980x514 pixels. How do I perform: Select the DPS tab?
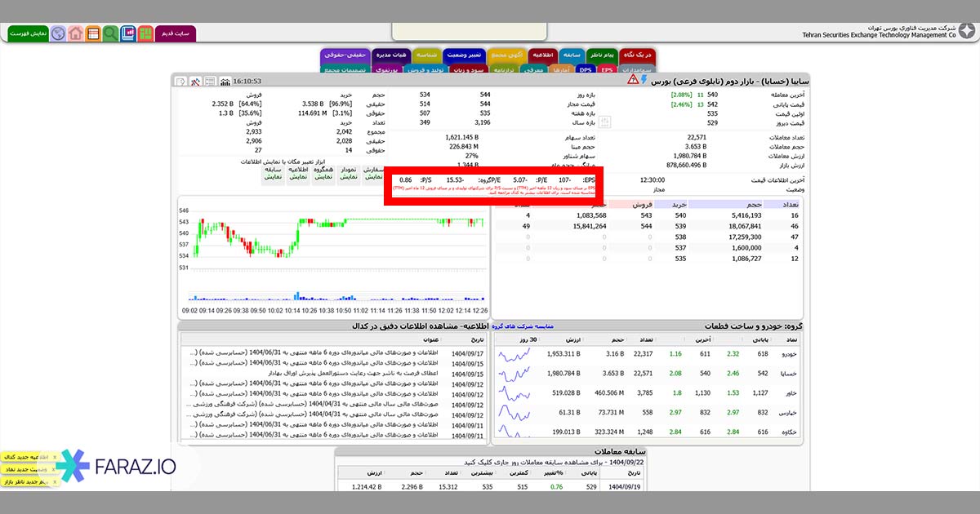[586, 70]
